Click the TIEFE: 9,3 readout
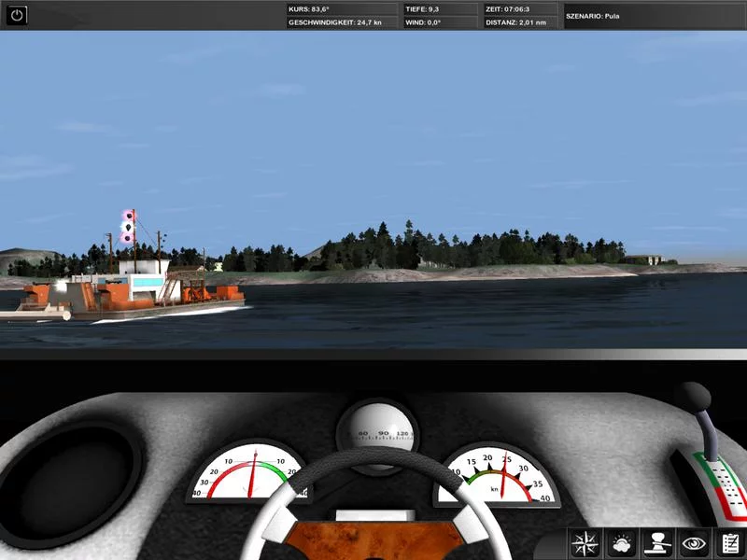 (441, 9)
